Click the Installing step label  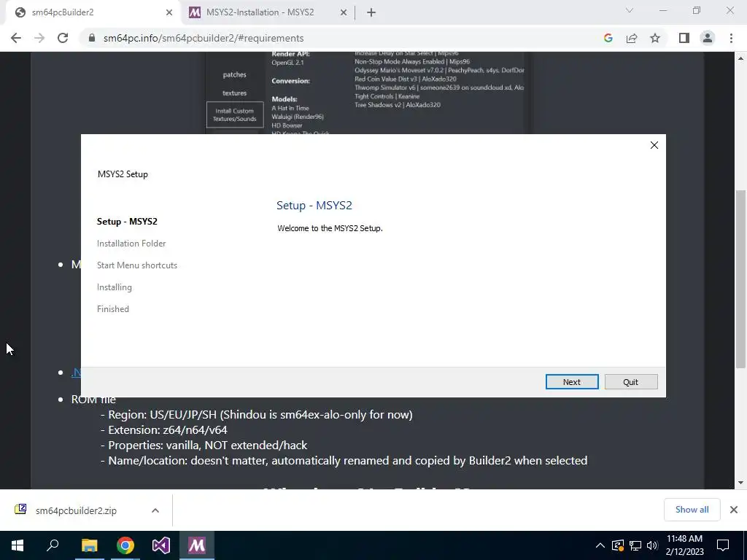pyautogui.click(x=115, y=287)
